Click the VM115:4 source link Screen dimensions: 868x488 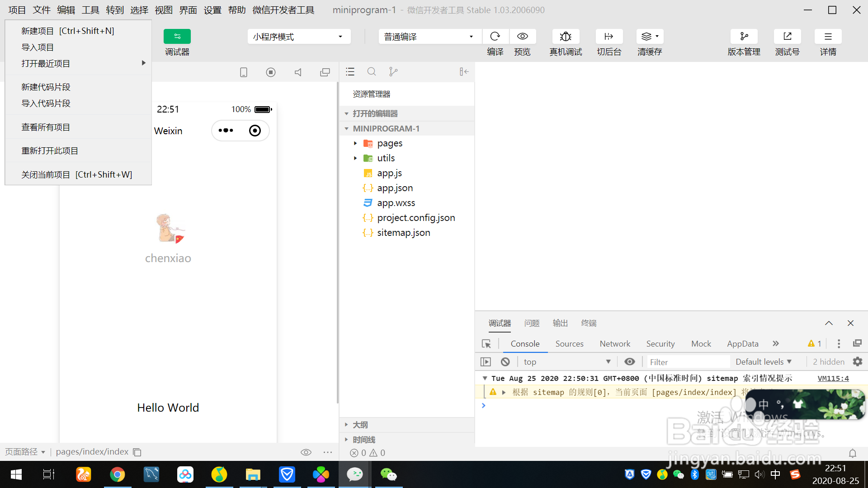[x=833, y=378]
